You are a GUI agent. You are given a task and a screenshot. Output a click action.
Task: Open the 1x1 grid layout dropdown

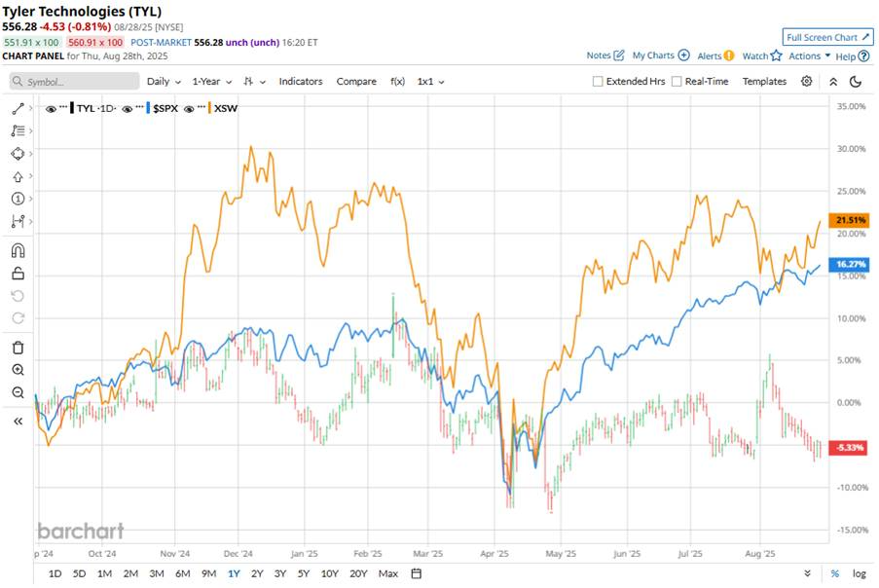[x=430, y=81]
